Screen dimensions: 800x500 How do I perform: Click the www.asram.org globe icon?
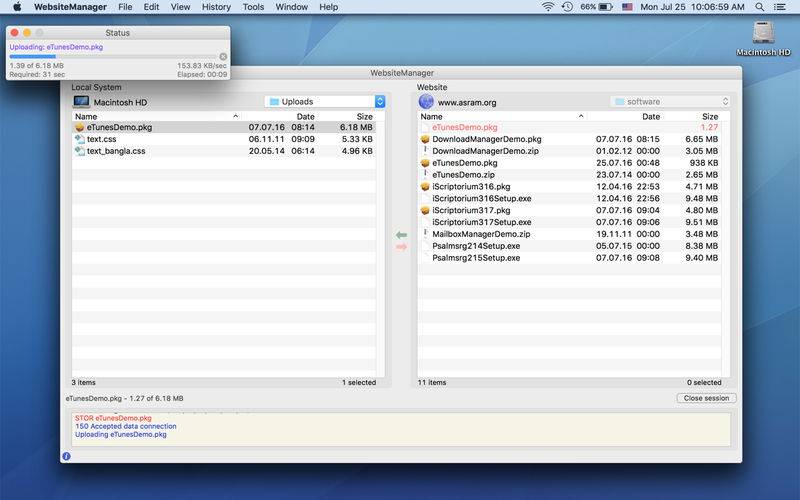point(426,102)
